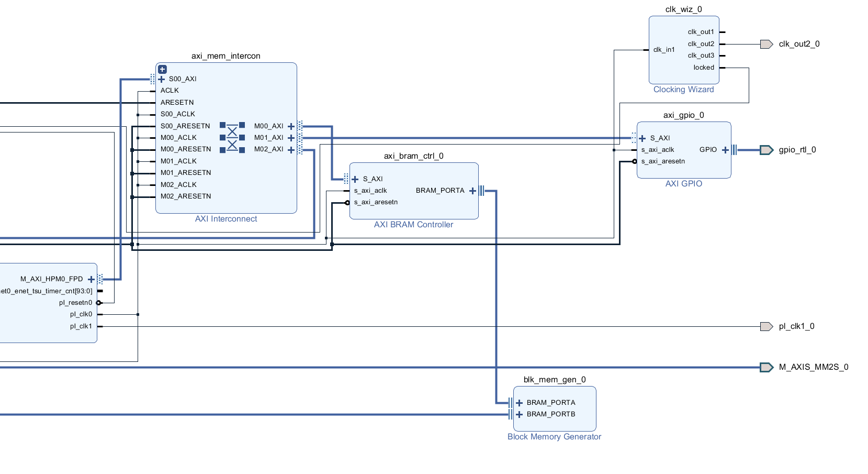Select pl_clk1 pin on the processor block

(81, 326)
